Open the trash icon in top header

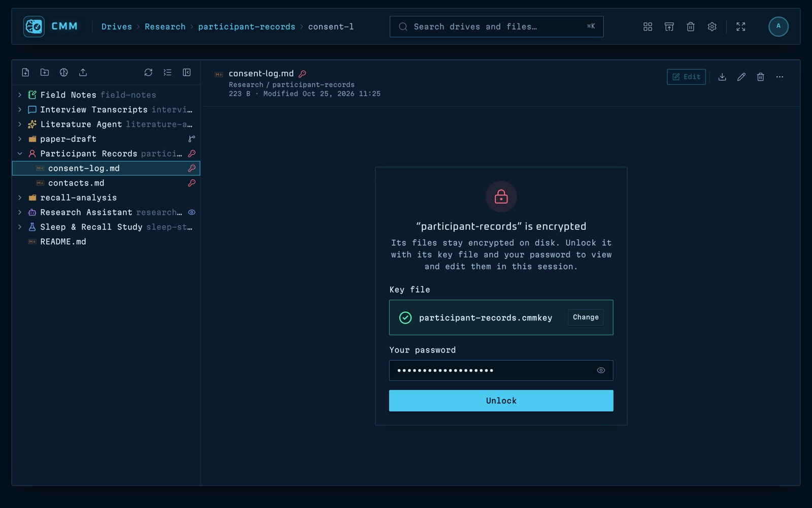click(690, 26)
